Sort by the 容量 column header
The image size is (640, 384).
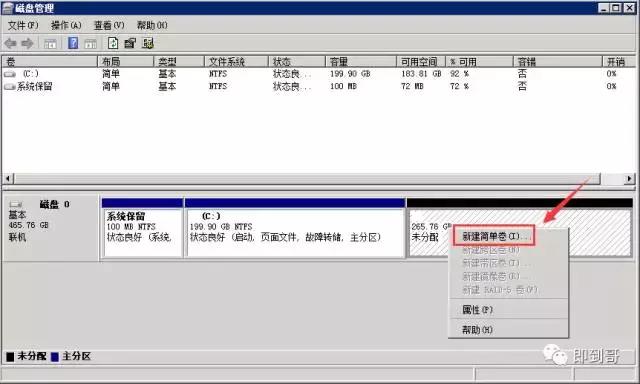(x=361, y=62)
